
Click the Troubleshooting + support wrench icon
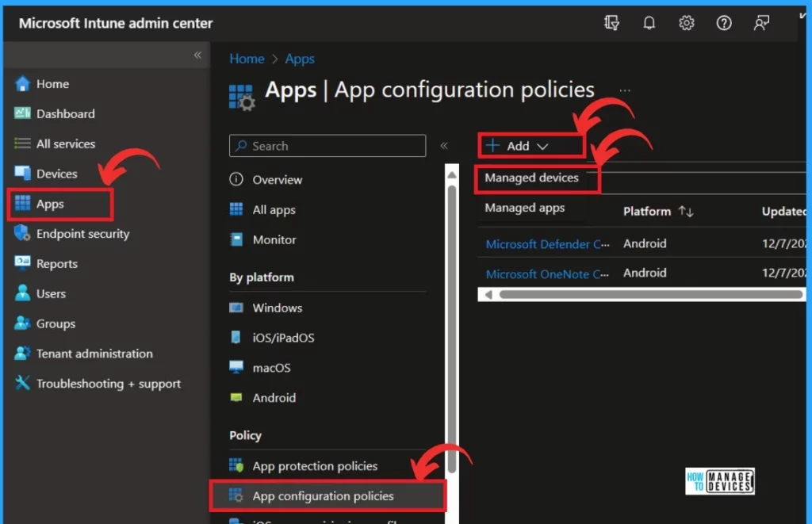(22, 383)
